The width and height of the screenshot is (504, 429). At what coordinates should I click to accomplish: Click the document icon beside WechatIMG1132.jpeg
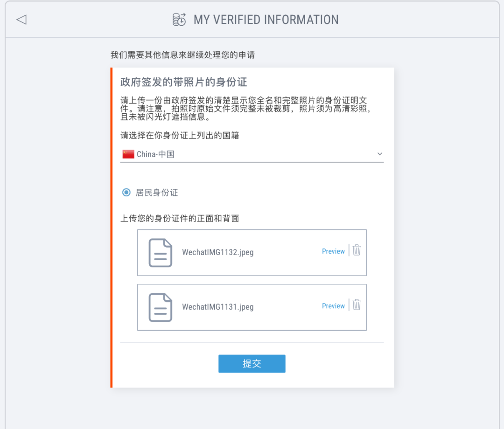160,253
